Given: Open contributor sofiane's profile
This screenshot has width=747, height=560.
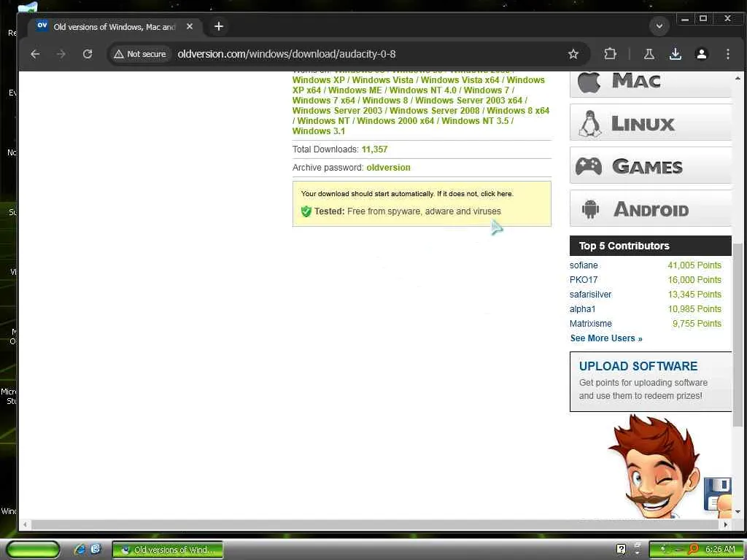Looking at the screenshot, I should (584, 265).
